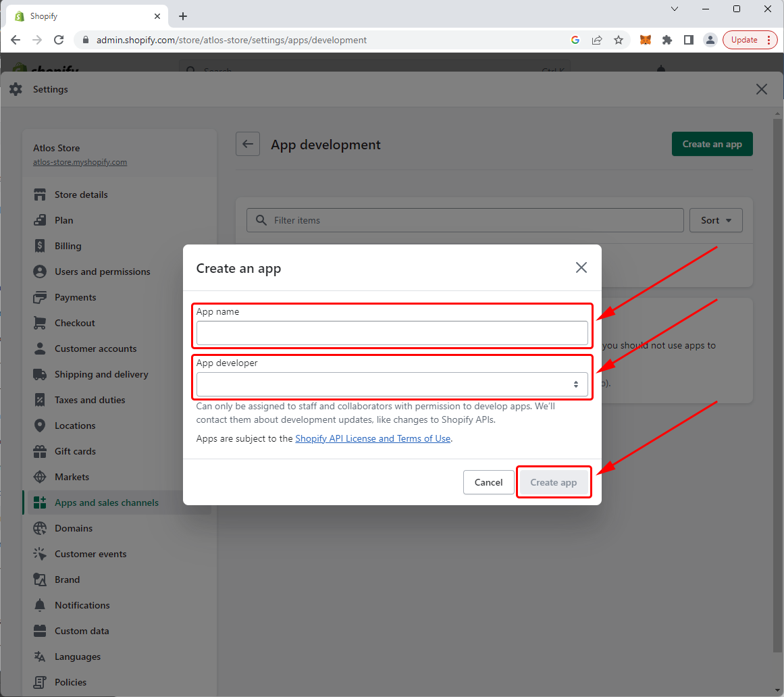
Task: Click the back arrow beside App development
Action: click(x=248, y=144)
